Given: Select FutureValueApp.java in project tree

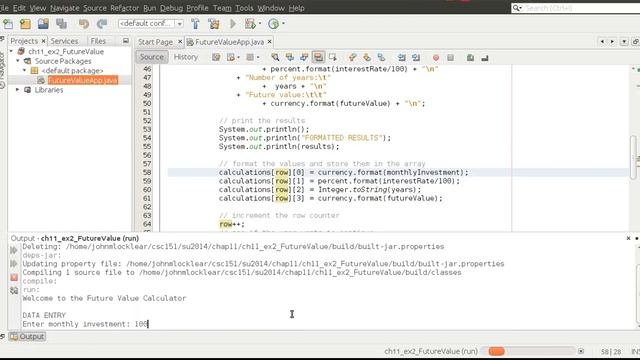Looking at the screenshot, I should [x=83, y=80].
